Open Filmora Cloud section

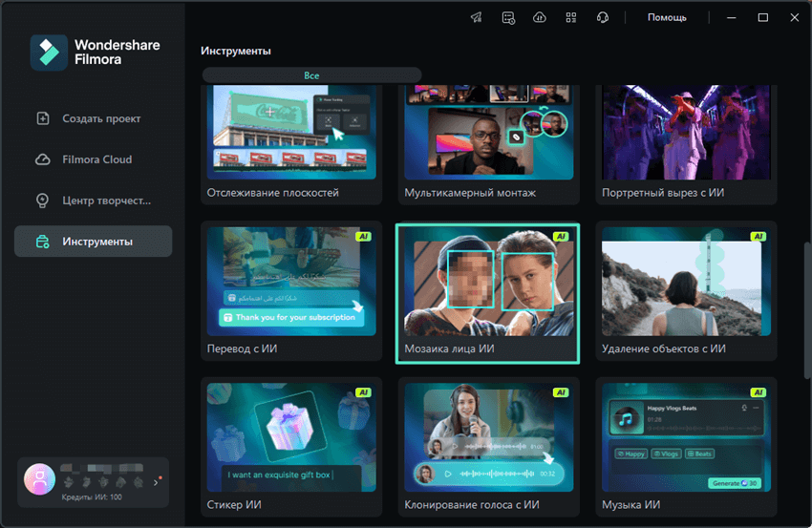coord(94,159)
